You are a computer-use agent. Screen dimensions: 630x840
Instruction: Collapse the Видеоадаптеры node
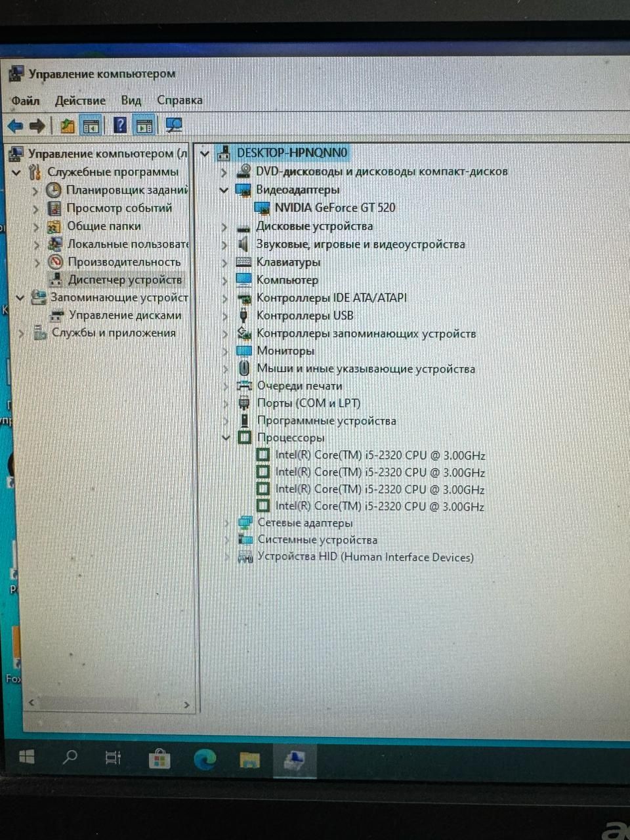click(x=224, y=190)
